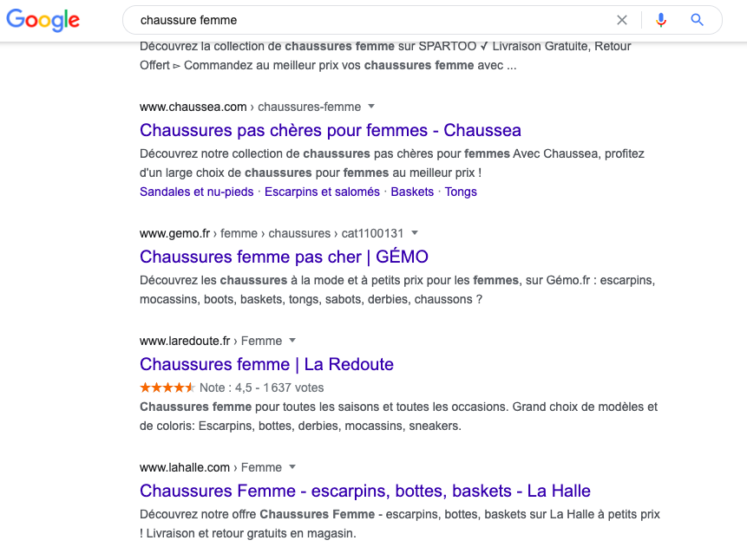Open the gemo.fr breadcrumb dropdown
Image resolution: width=747 pixels, height=560 pixels.
coord(415,233)
